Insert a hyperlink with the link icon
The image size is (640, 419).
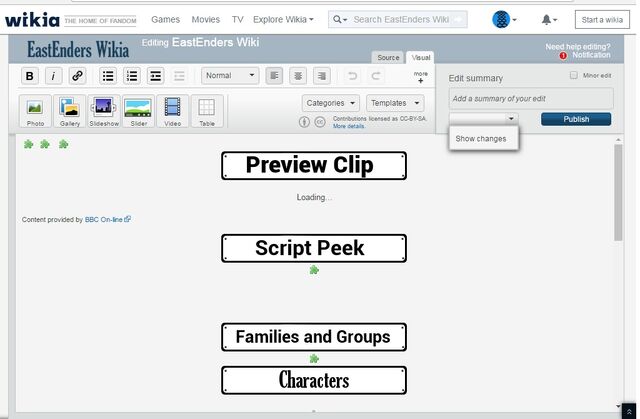pos(77,76)
